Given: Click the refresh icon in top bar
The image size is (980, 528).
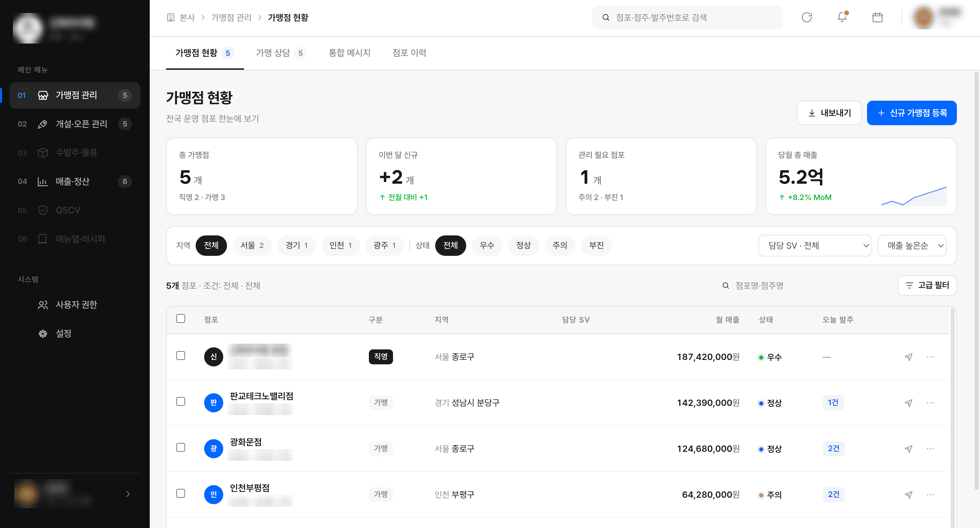Looking at the screenshot, I should point(806,17).
